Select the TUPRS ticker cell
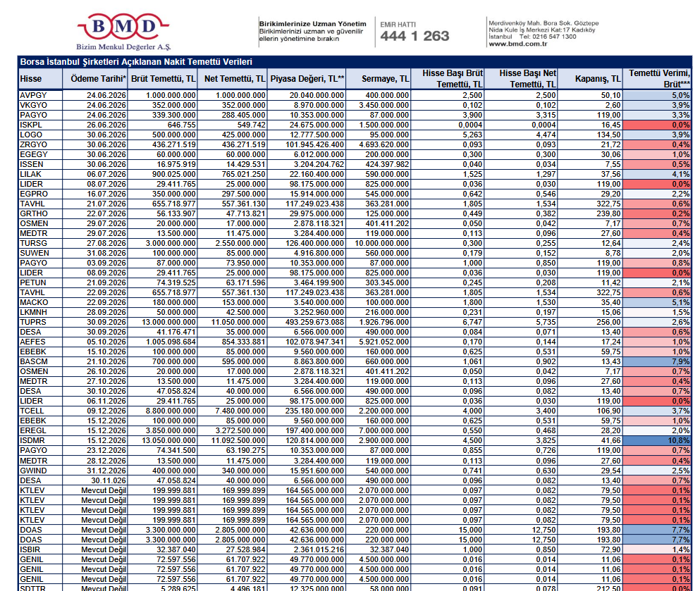Viewport: 700px width, 591px height. [34, 322]
